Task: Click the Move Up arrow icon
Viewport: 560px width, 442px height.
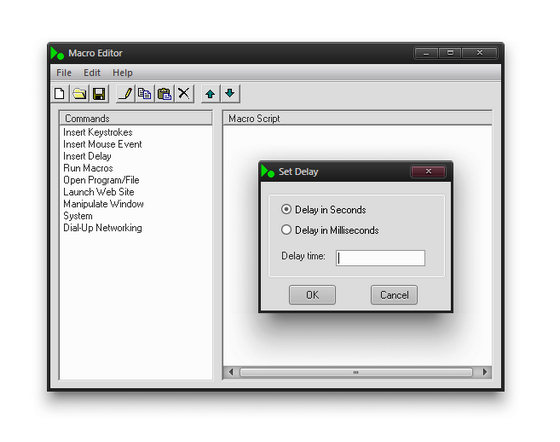Action: 210,94
